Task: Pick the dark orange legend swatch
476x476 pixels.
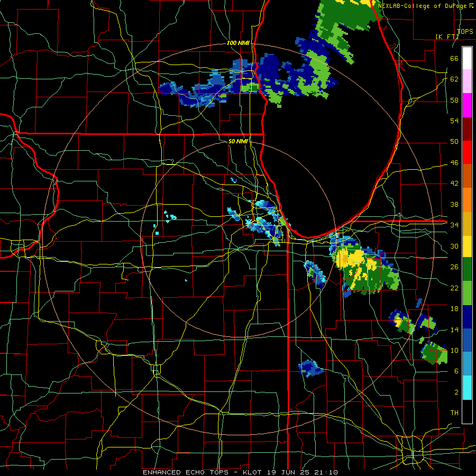Action: tap(467, 176)
